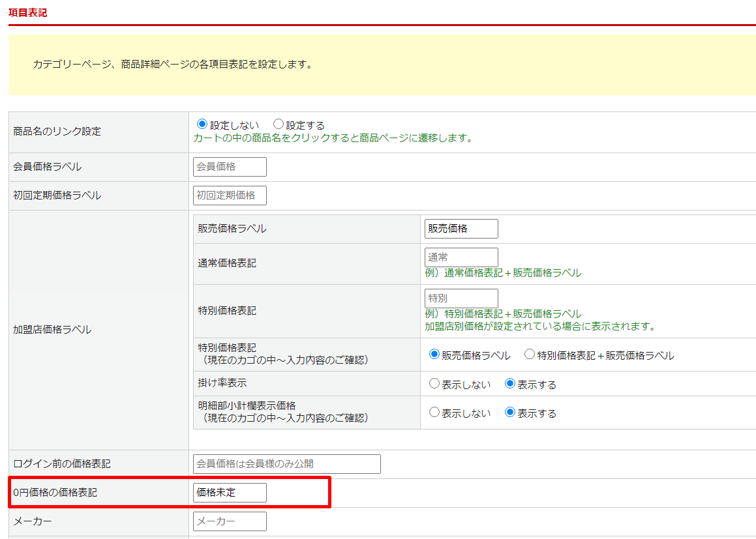The width and height of the screenshot is (756, 539).
Task: Choose 販売価格ラベル radio for 特別価格表記
Action: (434, 355)
